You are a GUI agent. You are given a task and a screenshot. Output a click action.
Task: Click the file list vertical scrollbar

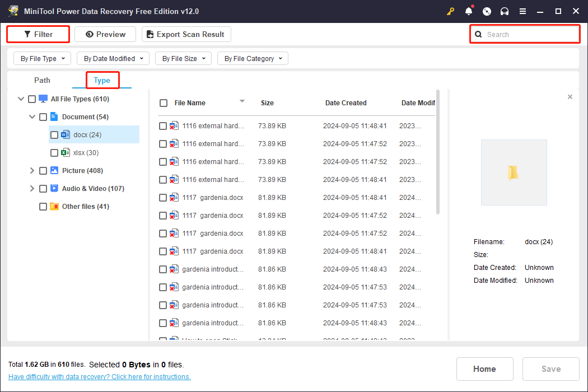click(x=437, y=152)
